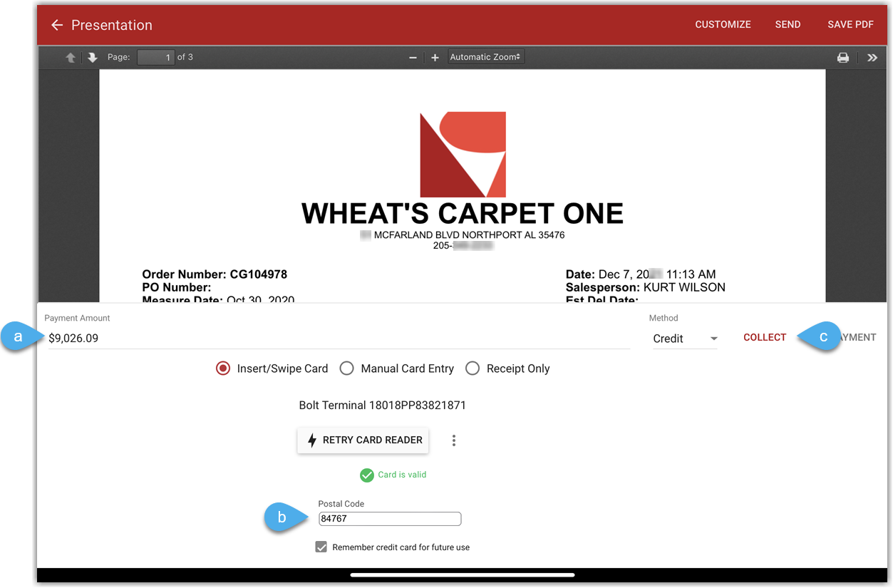Open three-dot menu beside card reader
Viewport: 893px width, 588px height.
point(454,440)
